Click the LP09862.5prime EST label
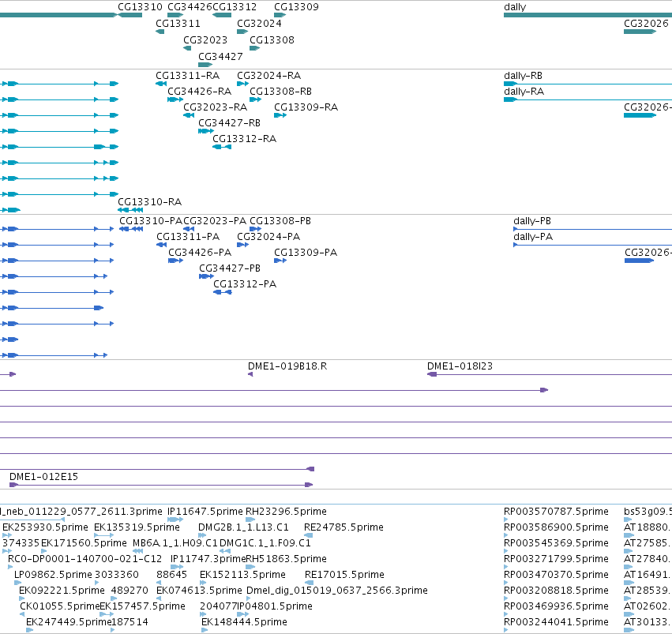The width and height of the screenshot is (672, 634). click(53, 575)
